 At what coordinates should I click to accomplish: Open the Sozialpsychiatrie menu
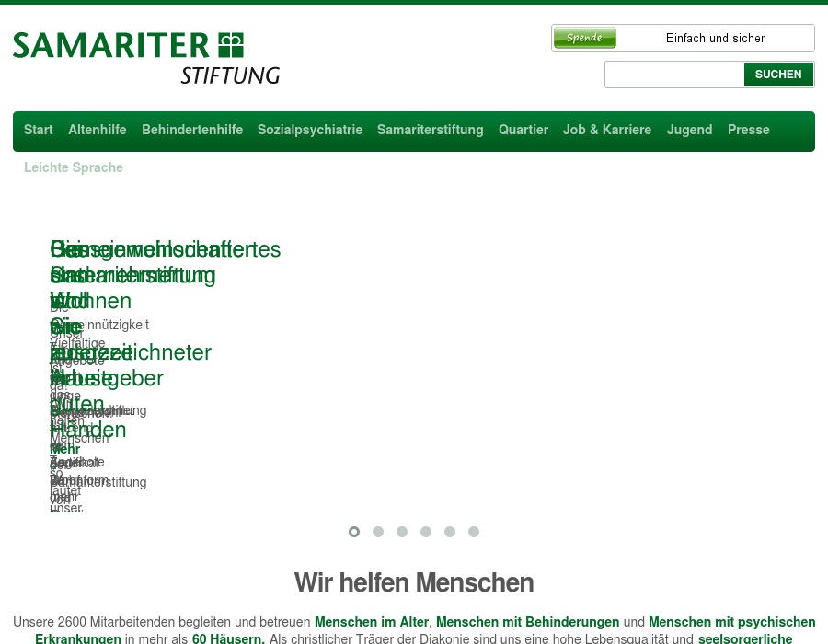coord(310,130)
